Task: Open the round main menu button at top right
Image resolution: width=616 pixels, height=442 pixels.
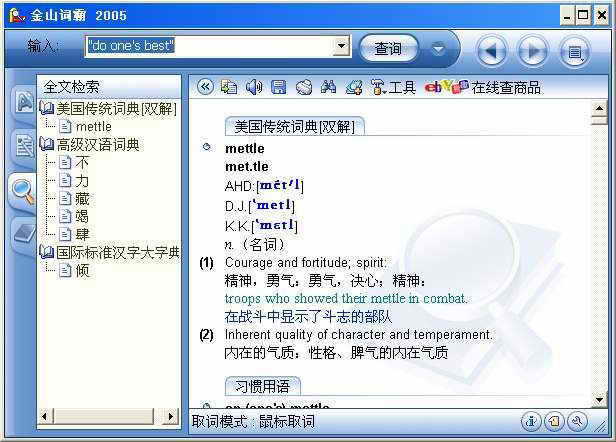Action: (573, 49)
